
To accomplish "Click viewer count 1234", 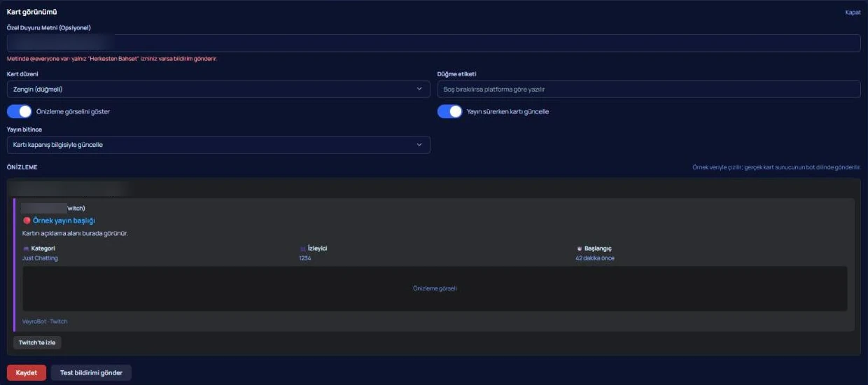I will pyautogui.click(x=305, y=258).
